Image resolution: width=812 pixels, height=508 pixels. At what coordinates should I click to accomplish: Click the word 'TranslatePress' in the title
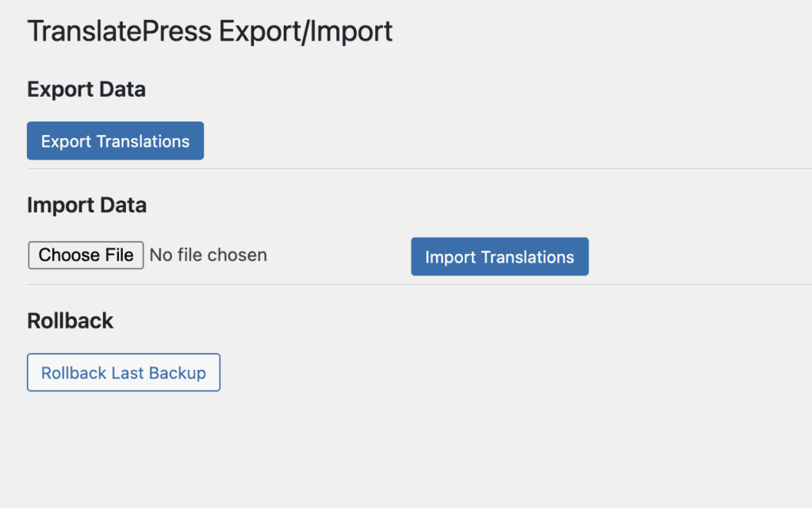(x=119, y=32)
